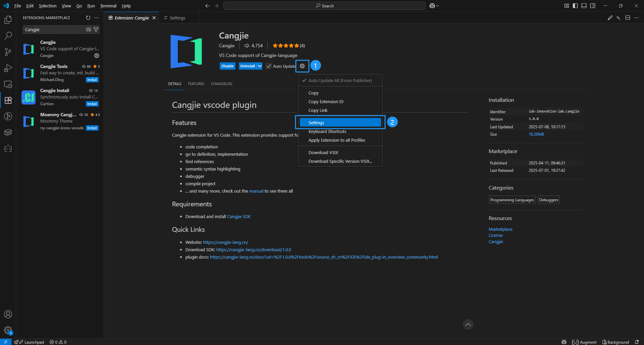Open the Selection menu
This screenshot has width=644, height=345.
click(48, 6)
